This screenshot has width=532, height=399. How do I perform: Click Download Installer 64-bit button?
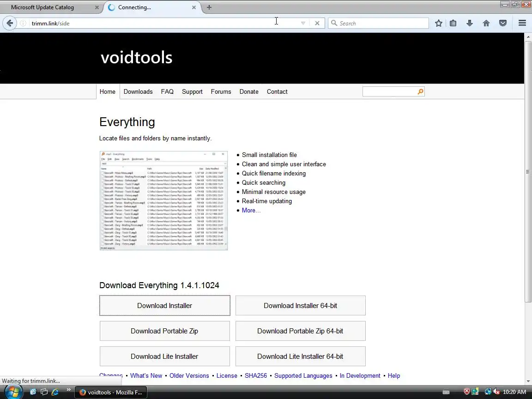point(300,306)
